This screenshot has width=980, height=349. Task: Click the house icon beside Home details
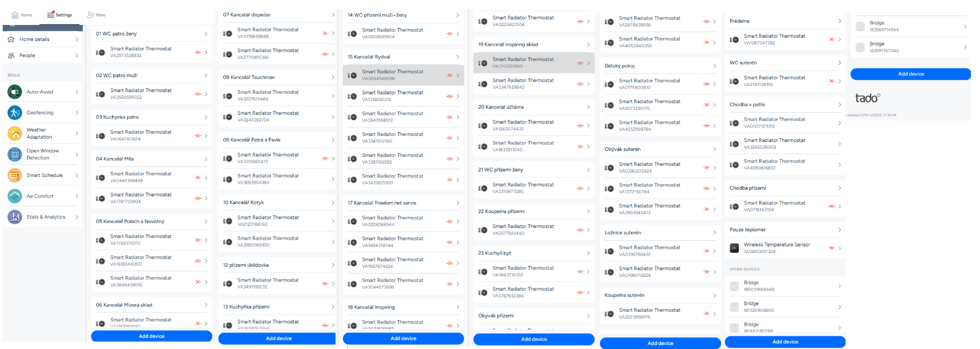click(11, 39)
